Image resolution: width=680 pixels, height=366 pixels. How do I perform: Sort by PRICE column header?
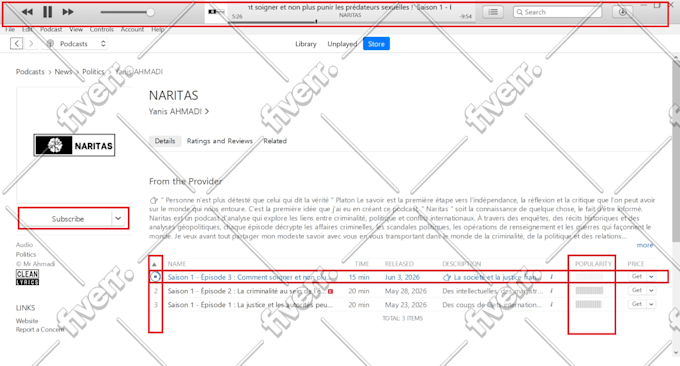[636, 264]
